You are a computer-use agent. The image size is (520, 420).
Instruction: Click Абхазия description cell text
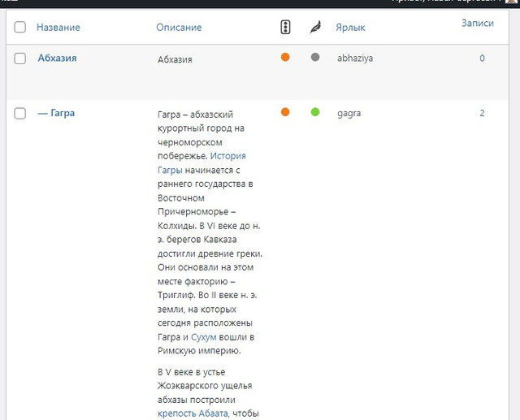(175, 59)
